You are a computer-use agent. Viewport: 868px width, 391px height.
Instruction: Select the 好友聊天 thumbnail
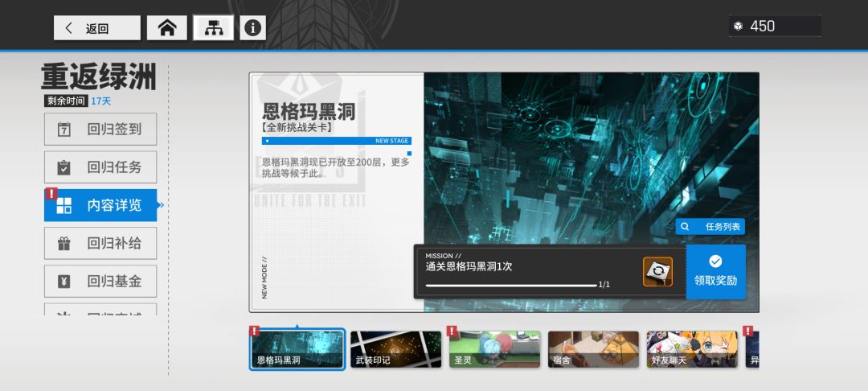(692, 349)
